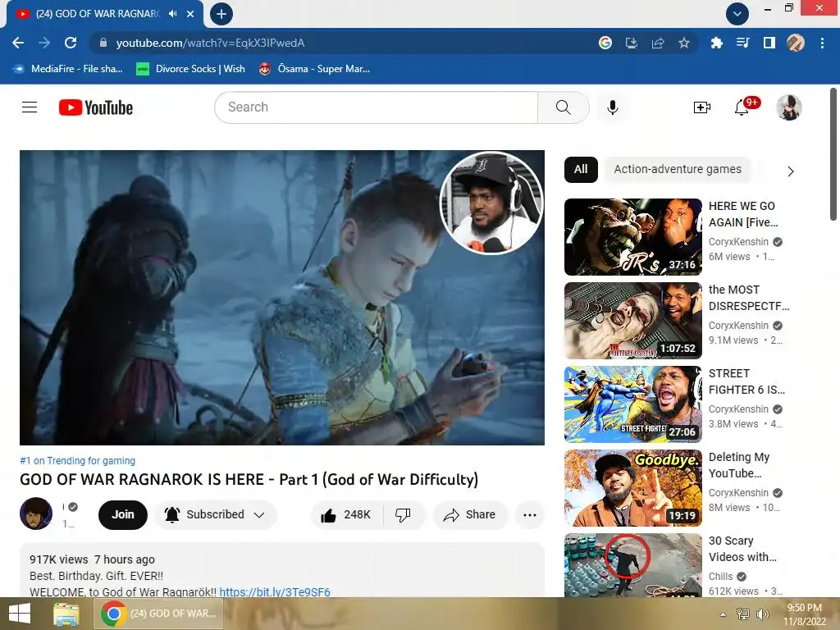Start voice search with microphone icon

(x=612, y=107)
